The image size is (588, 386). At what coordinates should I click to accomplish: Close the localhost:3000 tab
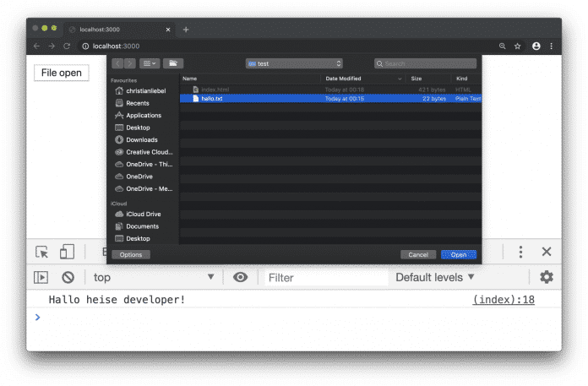click(168, 30)
